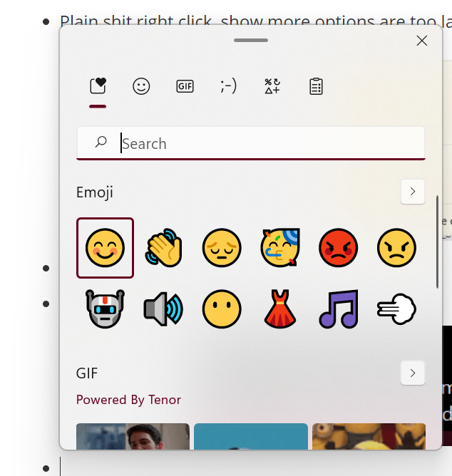
Task: Select the yellow angry frowning face emoji
Action: click(396, 247)
